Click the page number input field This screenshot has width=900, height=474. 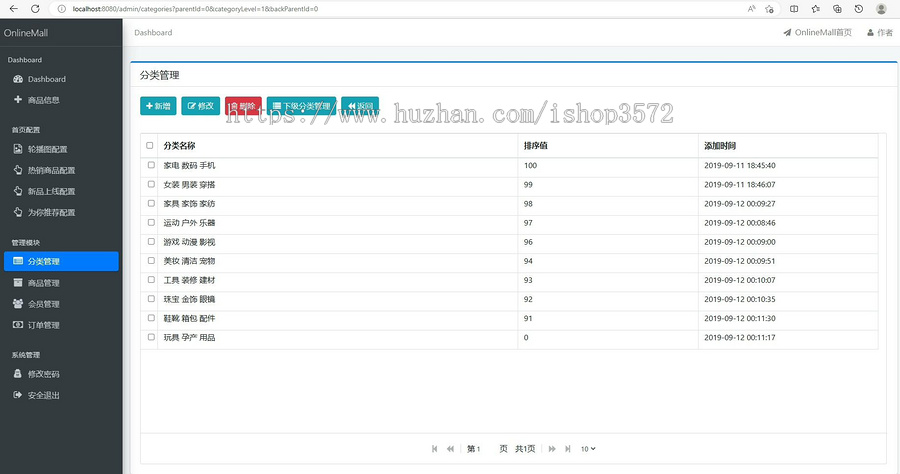pos(485,449)
